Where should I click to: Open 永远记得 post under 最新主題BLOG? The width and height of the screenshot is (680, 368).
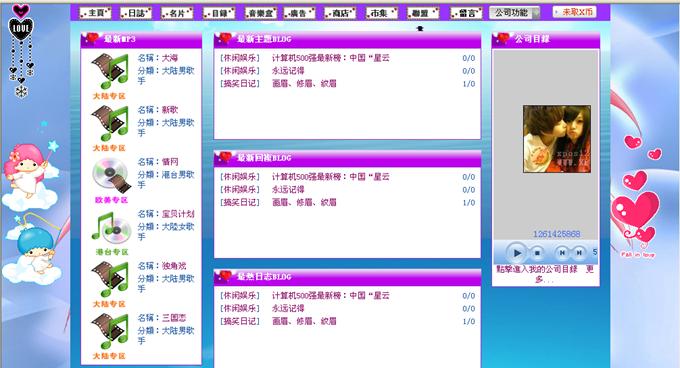(x=288, y=71)
